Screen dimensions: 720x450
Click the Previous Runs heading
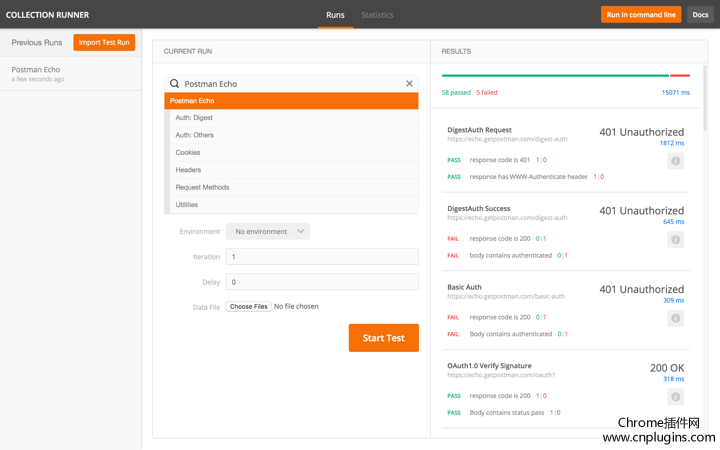click(x=37, y=42)
